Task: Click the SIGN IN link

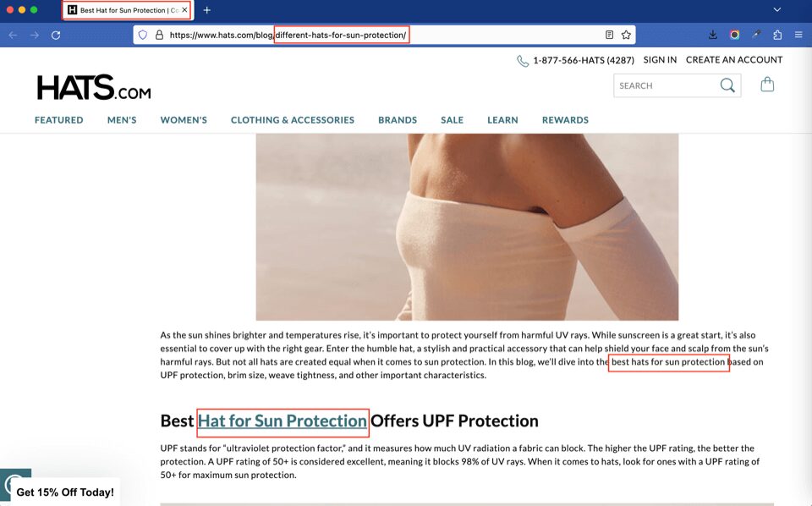Action: 660,60
